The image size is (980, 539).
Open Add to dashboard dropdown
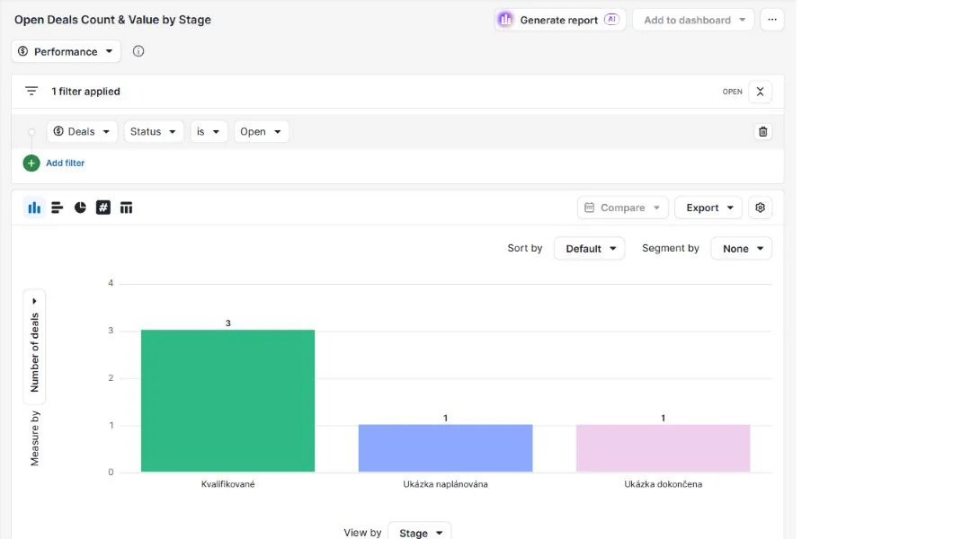pos(693,20)
